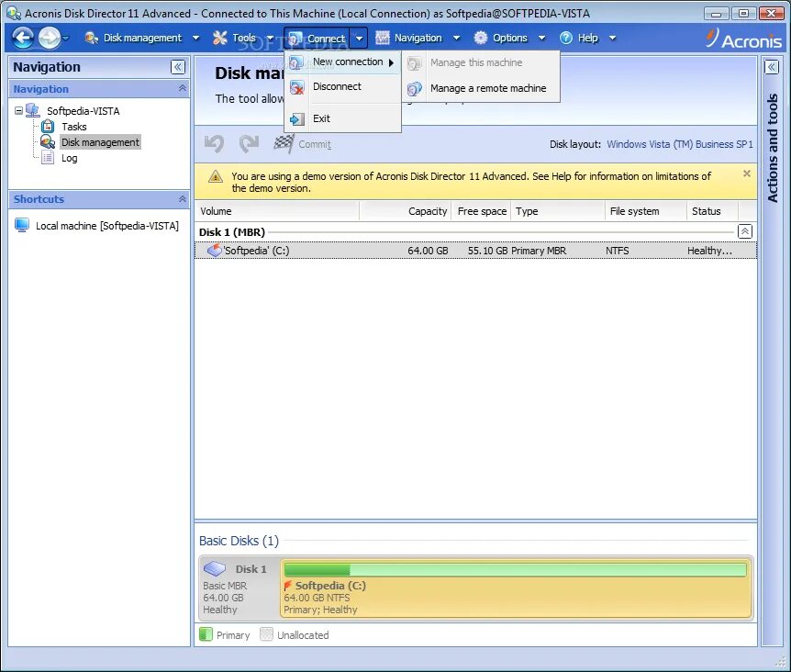Sort by the Type column header
The height and width of the screenshot is (672, 791).
coord(558,211)
